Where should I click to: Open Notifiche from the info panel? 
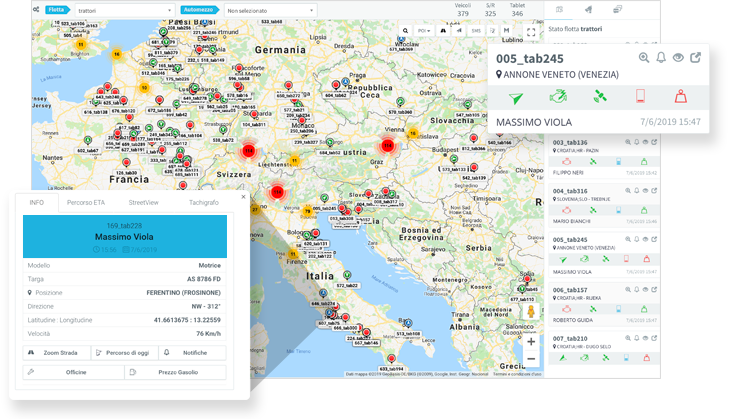(x=192, y=353)
